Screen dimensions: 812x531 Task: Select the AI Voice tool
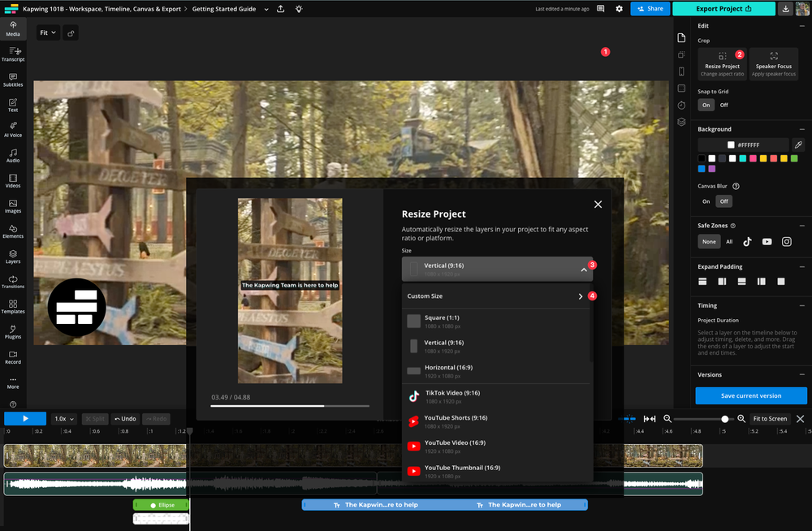(13, 128)
